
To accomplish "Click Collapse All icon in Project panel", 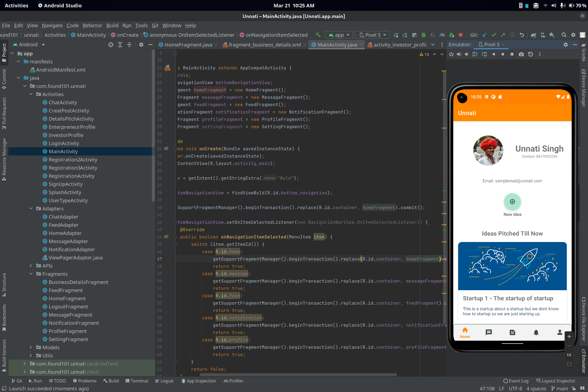I will (x=129, y=45).
